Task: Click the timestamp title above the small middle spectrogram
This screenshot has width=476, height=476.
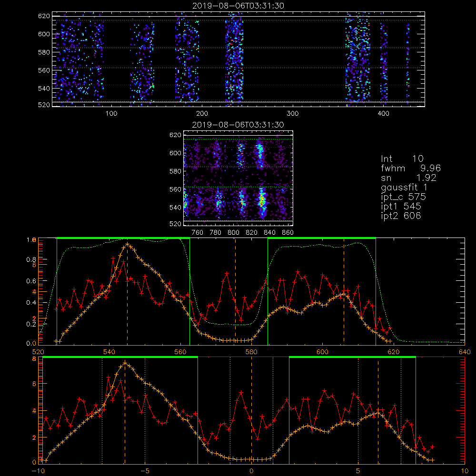Action: pyautogui.click(x=238, y=125)
